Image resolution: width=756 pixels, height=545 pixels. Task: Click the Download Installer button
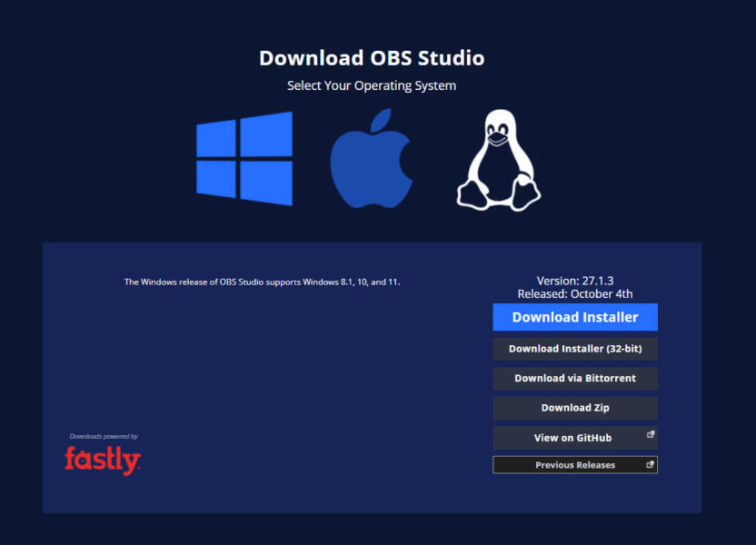click(x=574, y=317)
